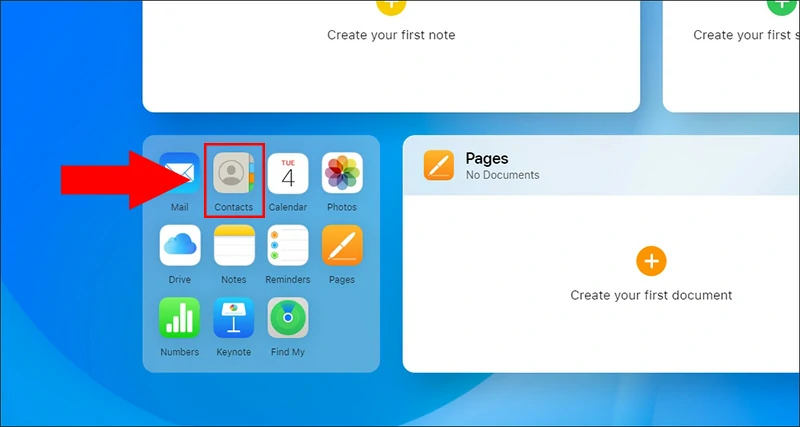Click the Pages icon in the widget header
This screenshot has height=427, width=800.
point(438,165)
